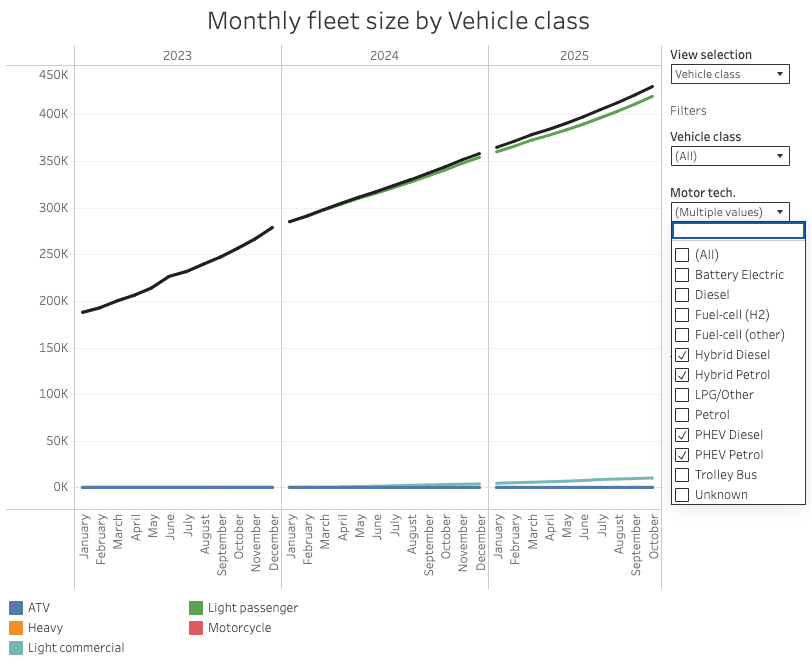Enable the Trolley Bus filter checkbox
Screen dimensions: 812x666
point(682,475)
